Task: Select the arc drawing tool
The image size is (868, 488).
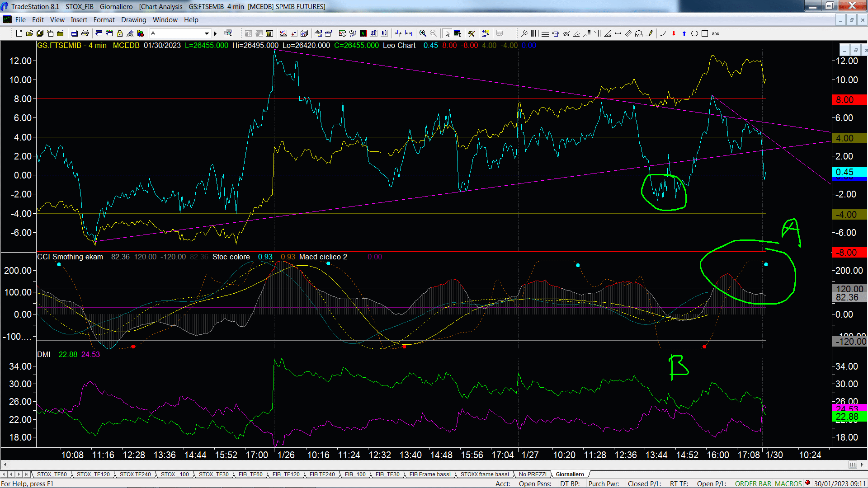Action: (x=663, y=33)
